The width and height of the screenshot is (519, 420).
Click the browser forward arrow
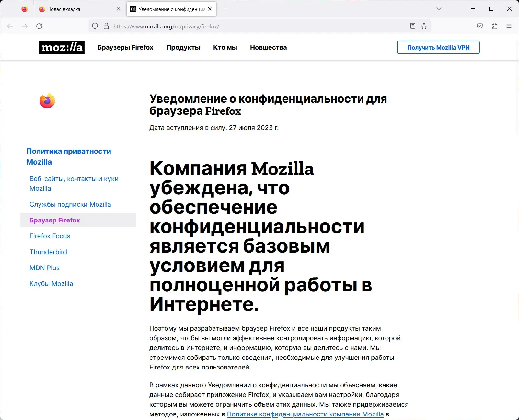coord(25,26)
